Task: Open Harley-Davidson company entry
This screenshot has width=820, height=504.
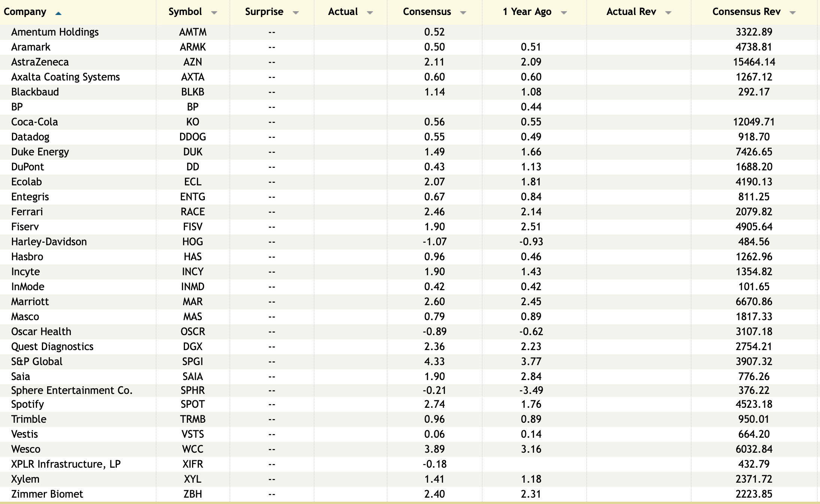Action: click(x=49, y=242)
